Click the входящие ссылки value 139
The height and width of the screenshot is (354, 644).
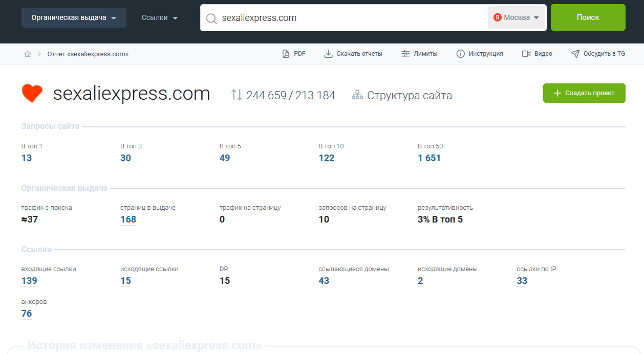(x=29, y=281)
